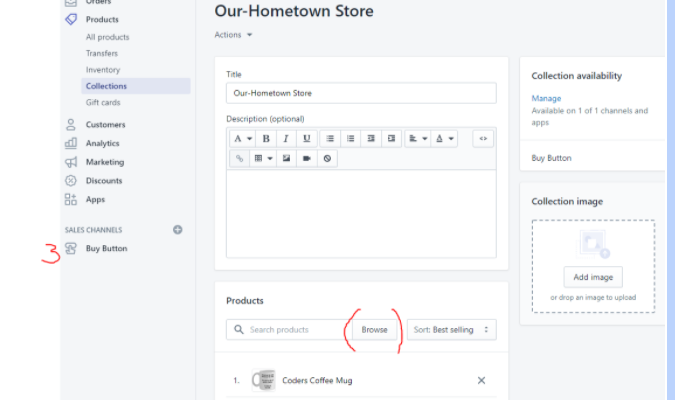
Task: Open Buy Button sales channel
Action: 106,248
